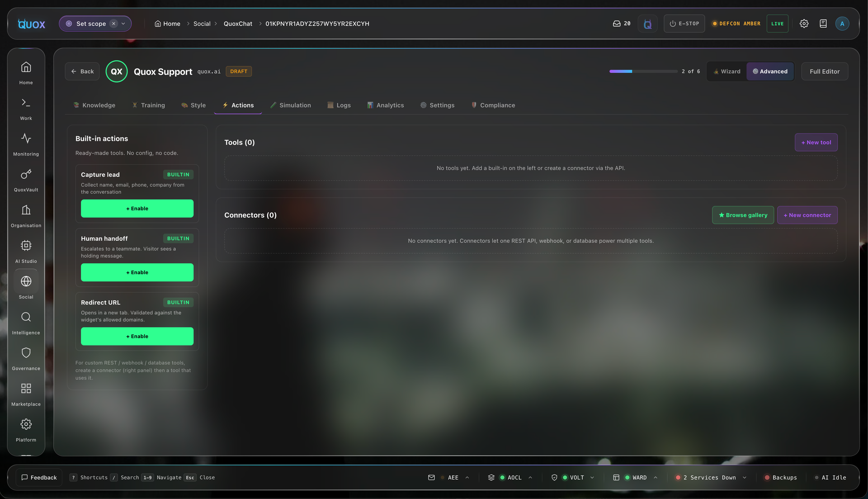The width and height of the screenshot is (868, 499).
Task: Open the Quox assistant icon in header
Action: (x=647, y=24)
